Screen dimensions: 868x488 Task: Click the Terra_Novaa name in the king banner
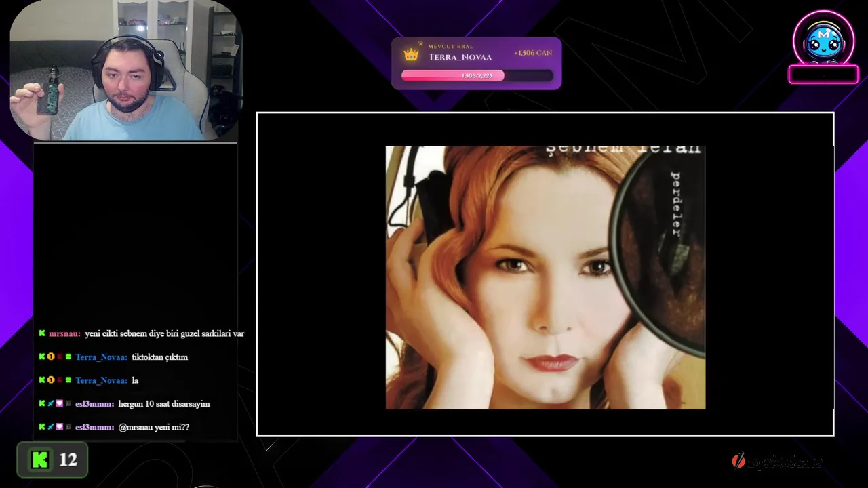[460, 57]
